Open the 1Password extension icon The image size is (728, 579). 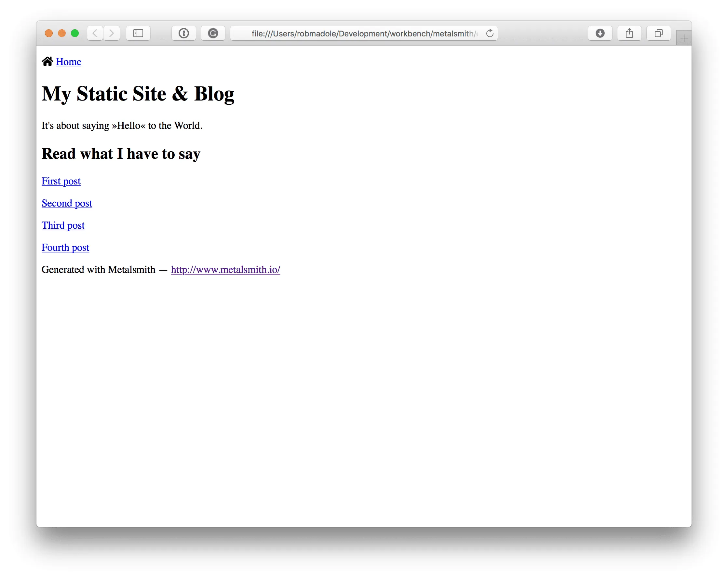pos(184,33)
